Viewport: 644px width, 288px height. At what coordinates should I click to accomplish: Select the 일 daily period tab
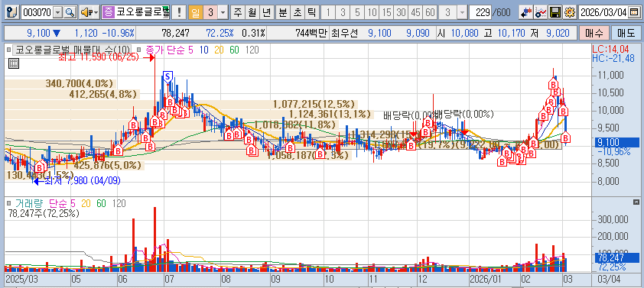pos(196,13)
